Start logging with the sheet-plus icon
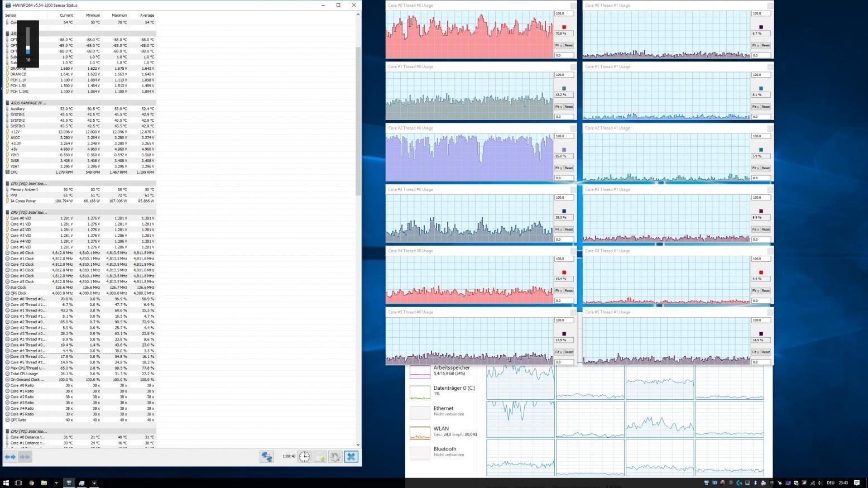 click(x=320, y=457)
